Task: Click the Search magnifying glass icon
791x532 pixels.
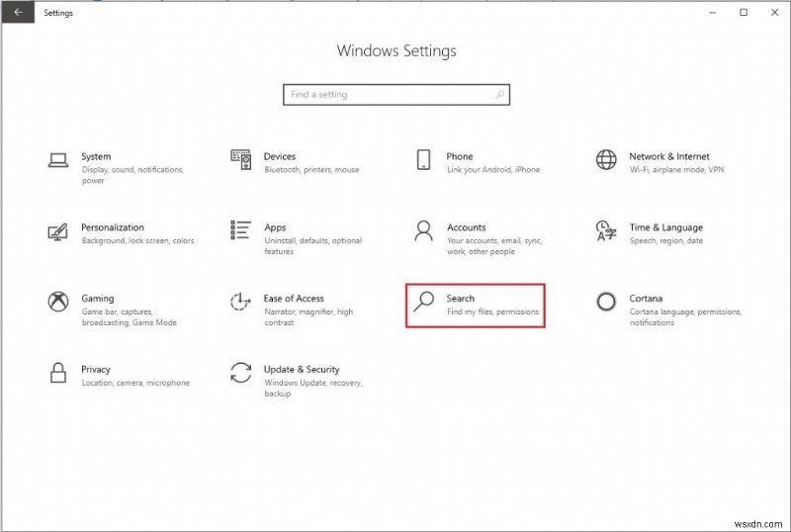Action: click(424, 302)
